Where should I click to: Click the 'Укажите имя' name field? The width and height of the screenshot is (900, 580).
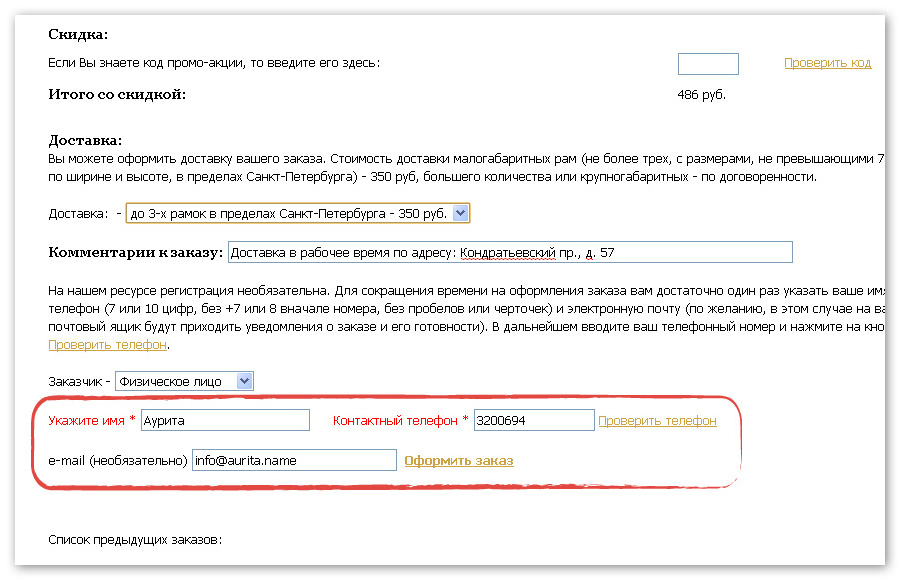point(225,420)
